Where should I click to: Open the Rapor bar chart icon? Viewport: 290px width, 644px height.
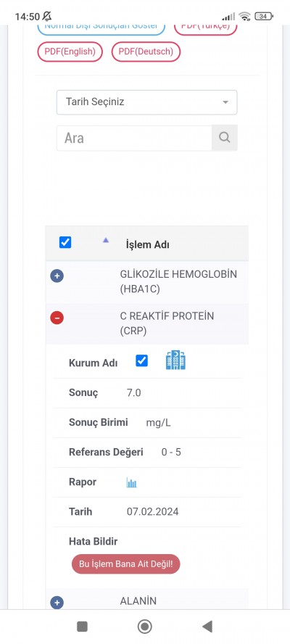pyautogui.click(x=131, y=482)
